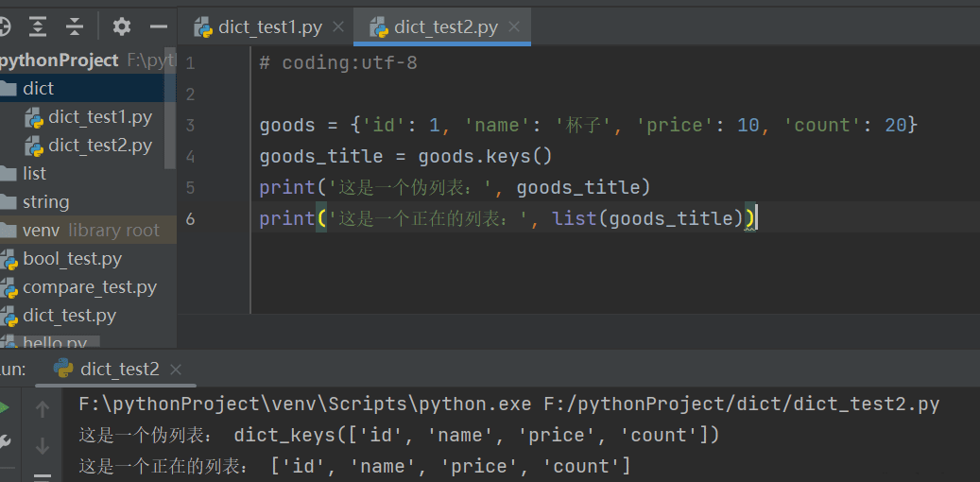Screen dimensions: 980x482
Task: Open project panel settings gear
Action: point(122,26)
